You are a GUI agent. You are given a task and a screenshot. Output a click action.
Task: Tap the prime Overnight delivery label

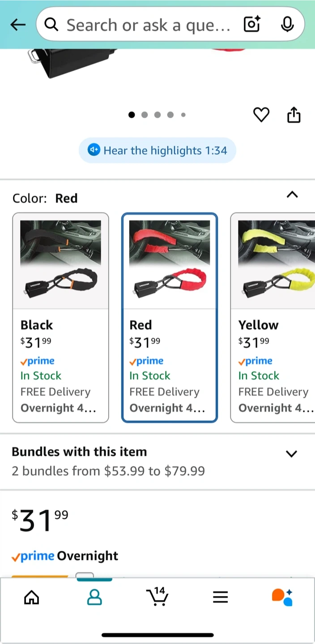(x=65, y=556)
